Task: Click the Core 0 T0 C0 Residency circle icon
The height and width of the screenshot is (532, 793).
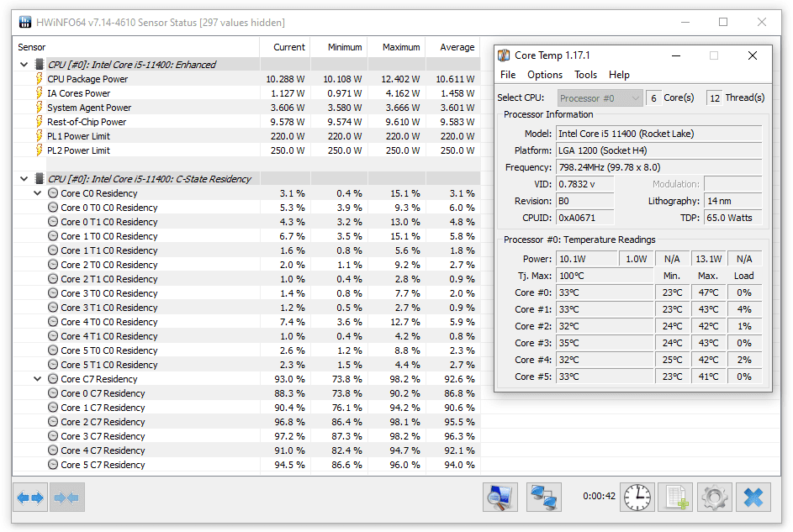Action: 53,207
